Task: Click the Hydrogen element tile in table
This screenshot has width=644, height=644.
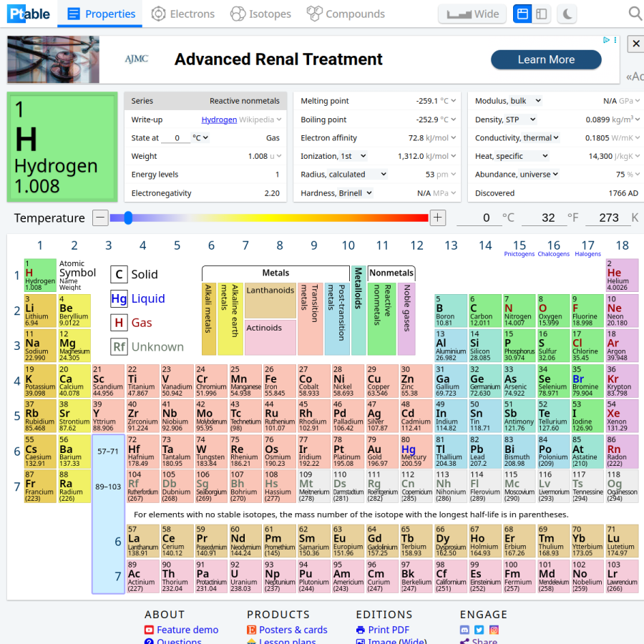Action: [40, 275]
